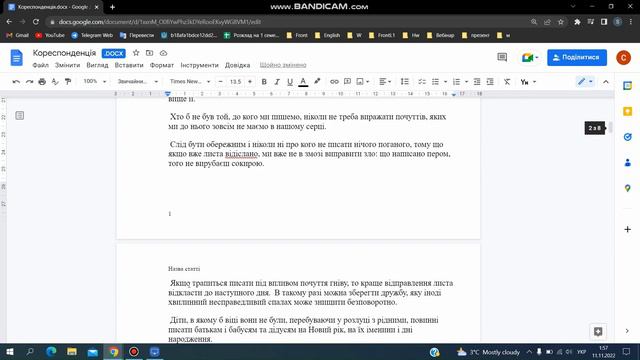Viewport: 640px width, 360px height.
Task: Clear text formatting
Action: (507, 82)
